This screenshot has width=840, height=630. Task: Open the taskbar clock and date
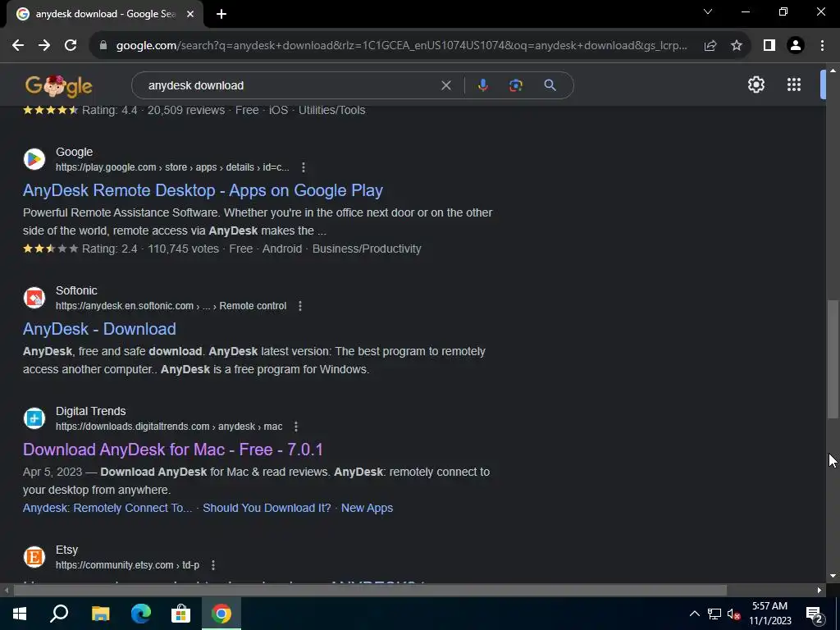[769, 614]
